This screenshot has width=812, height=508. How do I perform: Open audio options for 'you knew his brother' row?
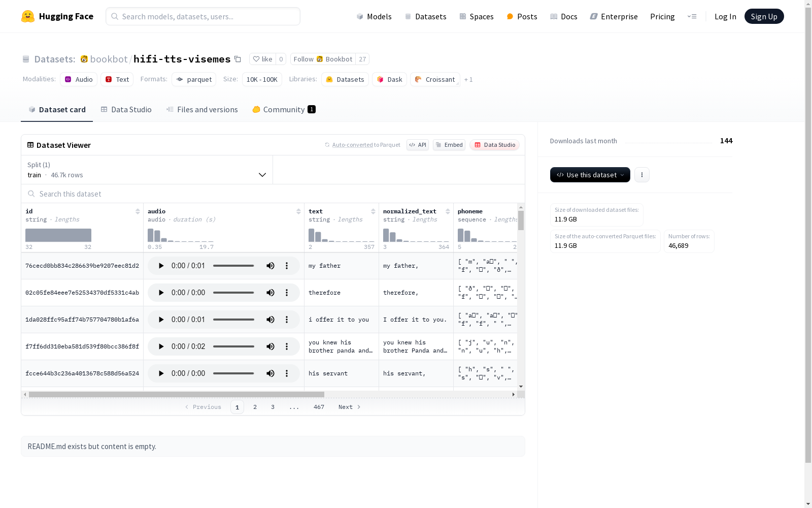(287, 346)
